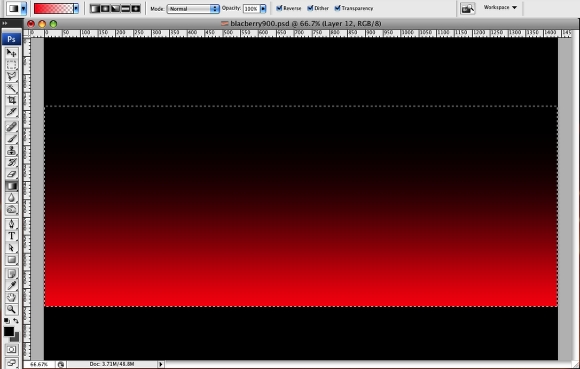Image resolution: width=580 pixels, height=369 pixels.
Task: Uncheck the Dither checkbox
Action: 310,8
